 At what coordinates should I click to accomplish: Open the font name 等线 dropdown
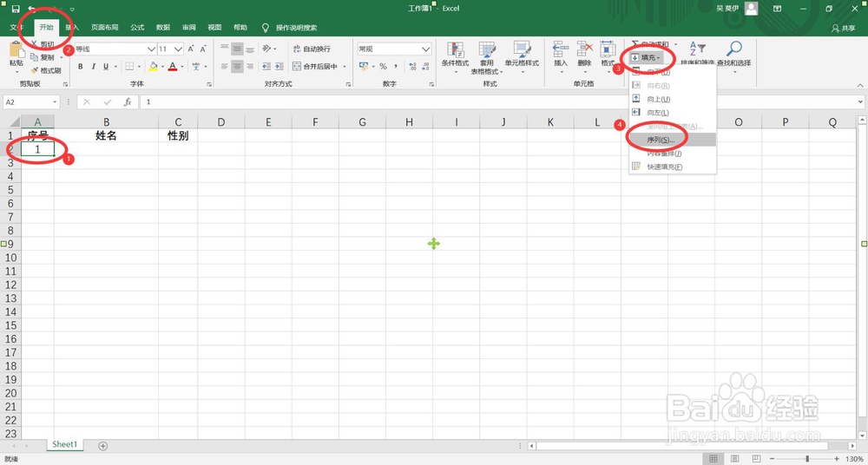pos(152,49)
